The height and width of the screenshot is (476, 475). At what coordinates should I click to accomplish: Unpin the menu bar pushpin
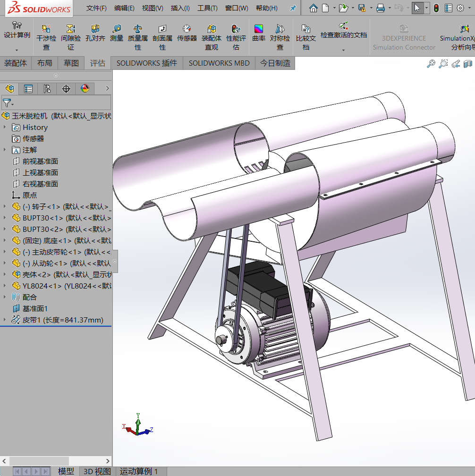coord(292,8)
